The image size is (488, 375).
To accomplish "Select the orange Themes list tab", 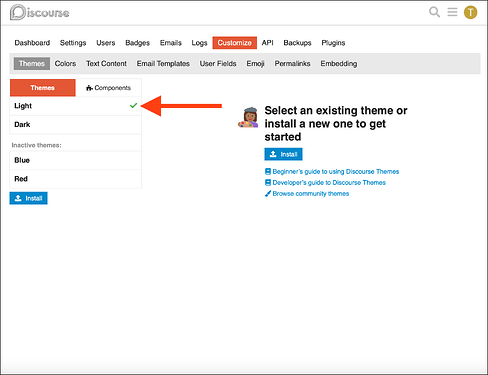I will point(43,88).
